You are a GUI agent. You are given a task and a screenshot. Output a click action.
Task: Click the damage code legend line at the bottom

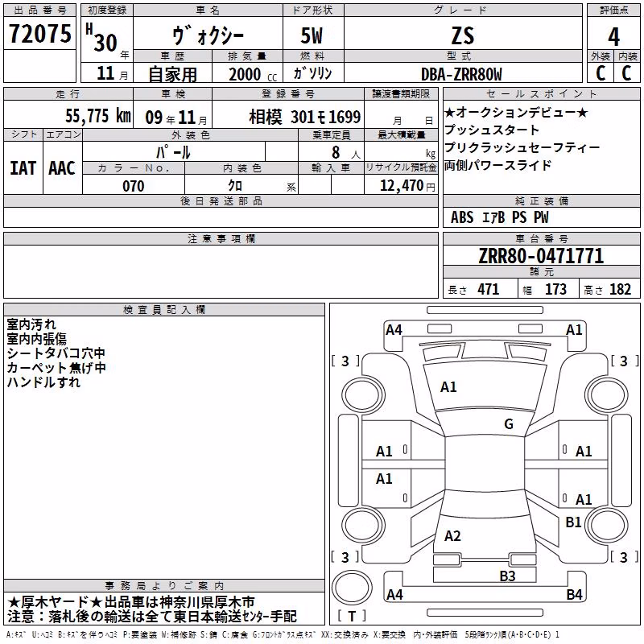283,634
